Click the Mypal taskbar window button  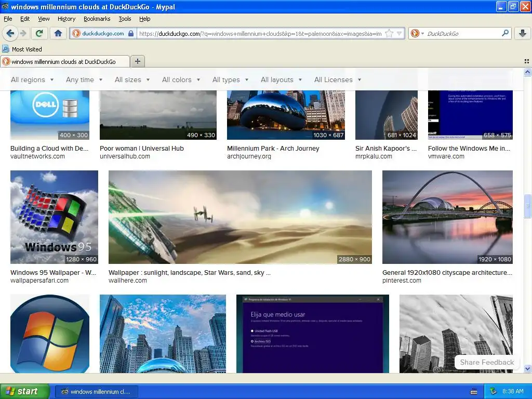[x=96, y=392]
